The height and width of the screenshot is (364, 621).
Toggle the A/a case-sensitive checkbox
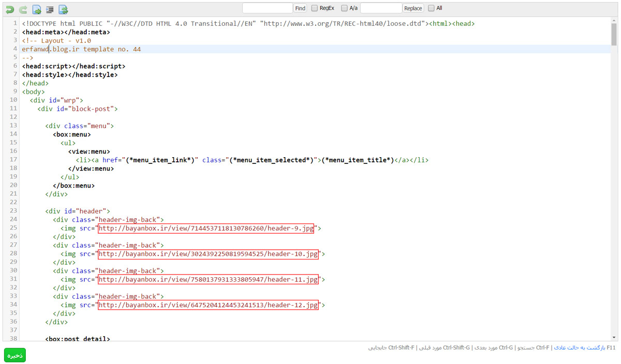click(x=345, y=8)
